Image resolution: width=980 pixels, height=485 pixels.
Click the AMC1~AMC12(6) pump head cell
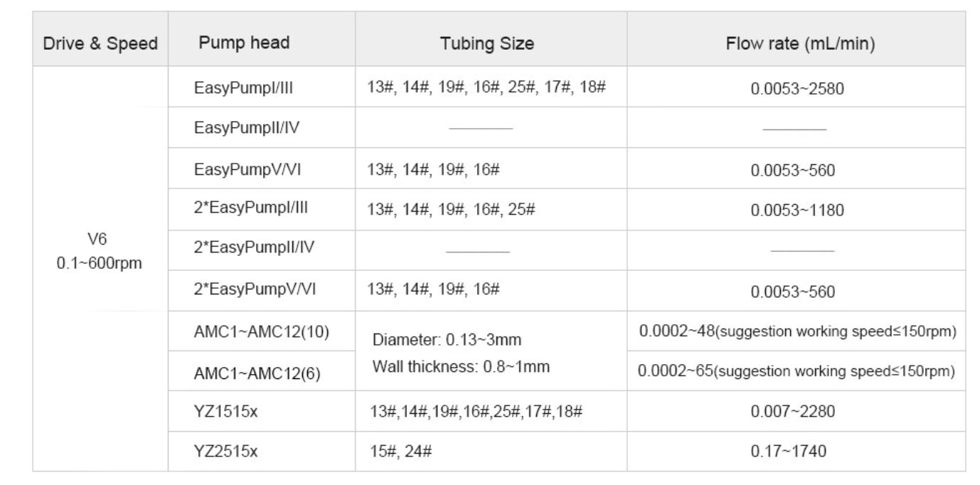pyautogui.click(x=262, y=371)
